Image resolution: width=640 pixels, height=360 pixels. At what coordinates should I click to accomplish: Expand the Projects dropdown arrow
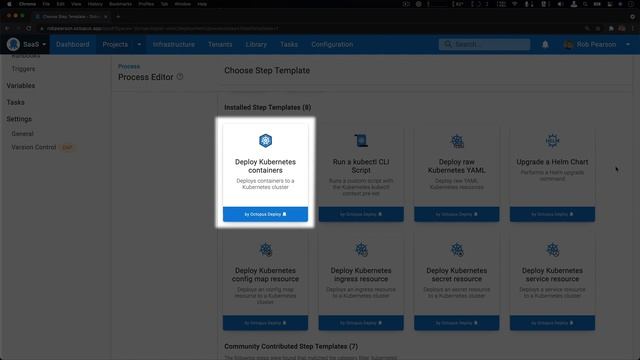pos(139,44)
